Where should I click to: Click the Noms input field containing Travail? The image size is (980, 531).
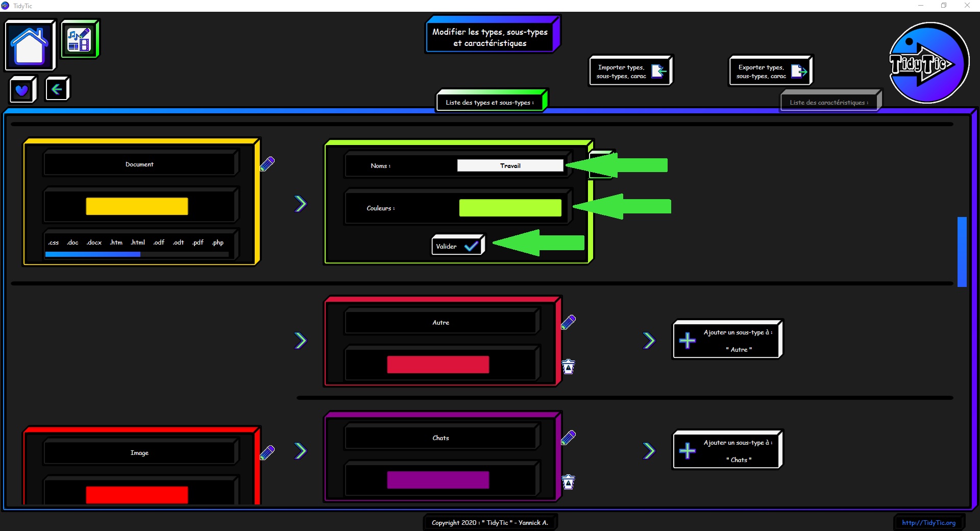point(510,165)
